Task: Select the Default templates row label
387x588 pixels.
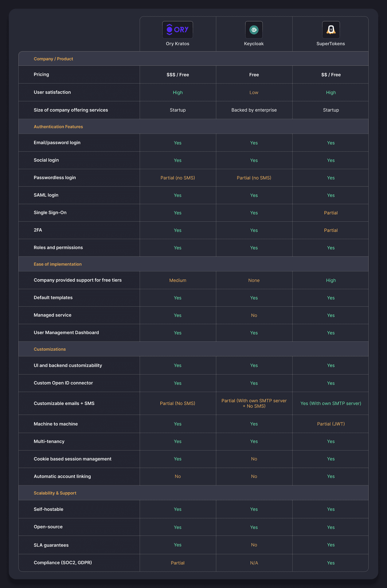Action: point(53,298)
